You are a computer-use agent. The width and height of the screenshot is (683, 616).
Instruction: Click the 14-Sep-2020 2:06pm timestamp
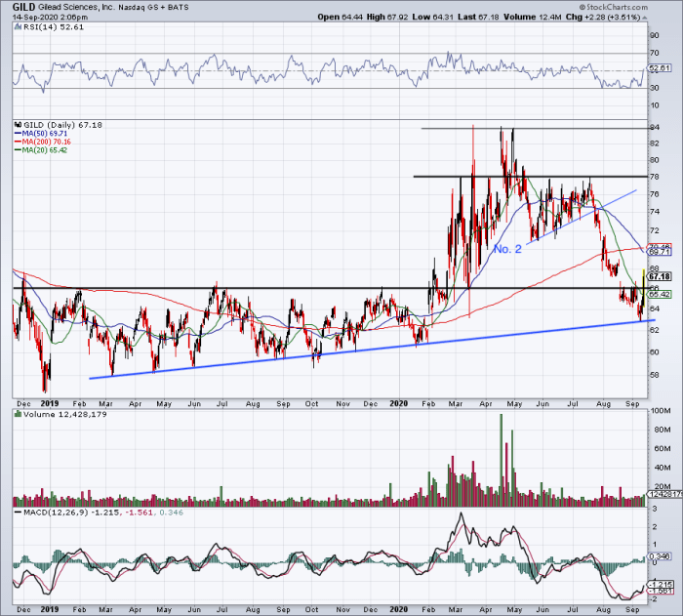(x=50, y=18)
